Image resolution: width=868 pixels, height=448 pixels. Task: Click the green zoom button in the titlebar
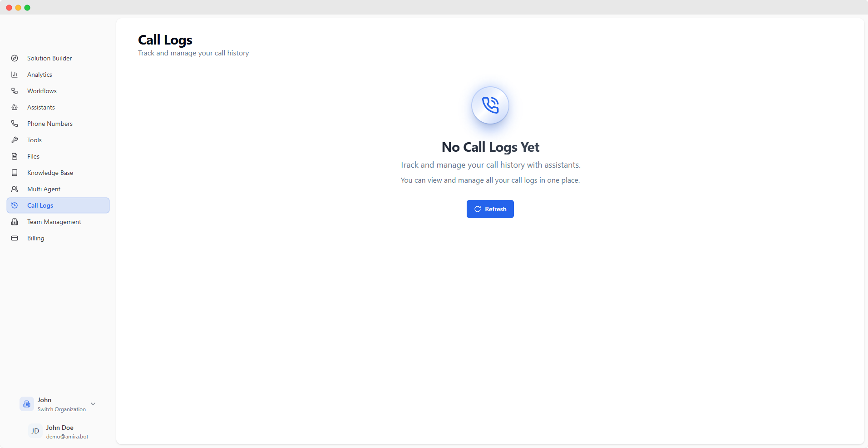click(x=27, y=7)
